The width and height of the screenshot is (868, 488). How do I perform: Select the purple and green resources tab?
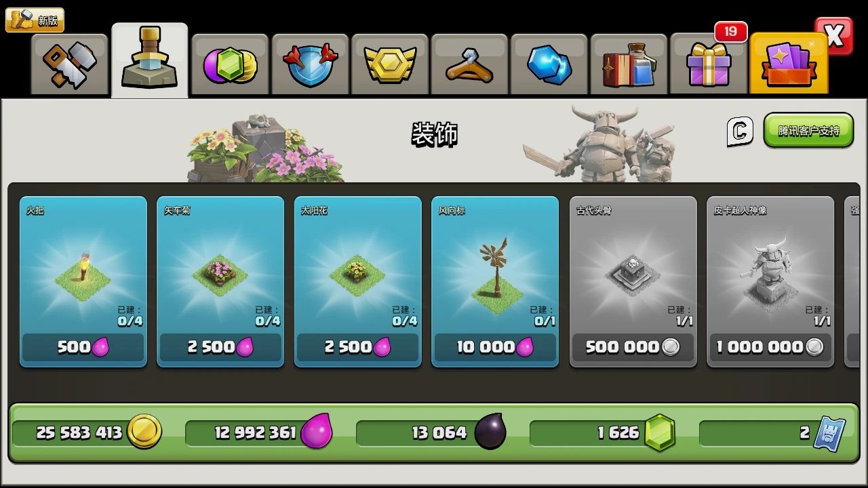coord(231,64)
